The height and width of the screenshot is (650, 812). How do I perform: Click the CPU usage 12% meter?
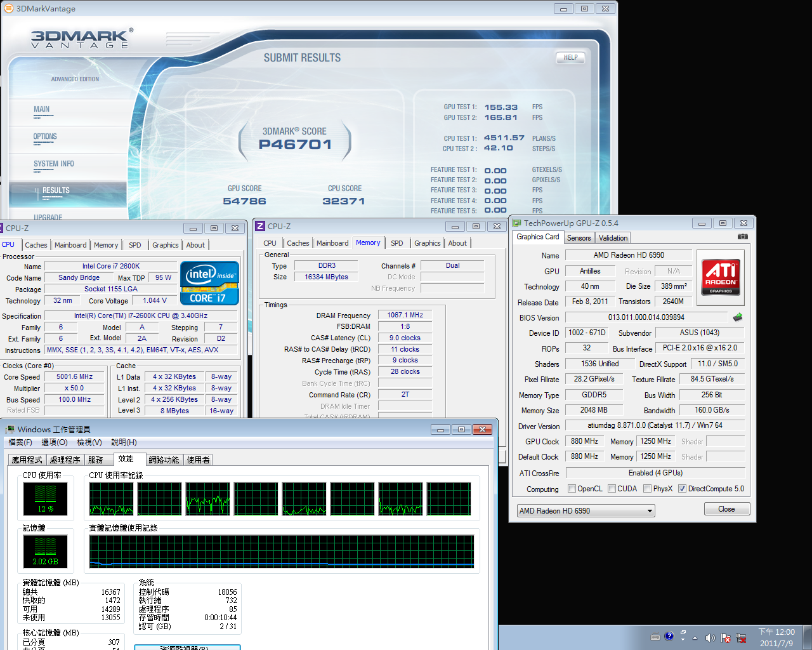tap(45, 498)
